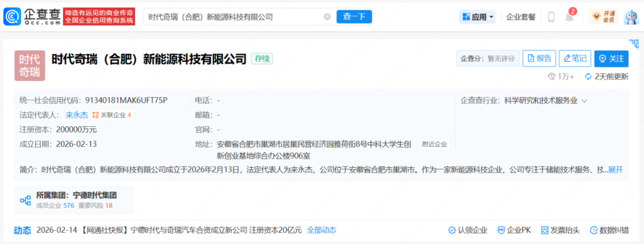Click 企业PK compare button
Image resolution: width=644 pixels, height=244 pixels.
click(x=514, y=230)
